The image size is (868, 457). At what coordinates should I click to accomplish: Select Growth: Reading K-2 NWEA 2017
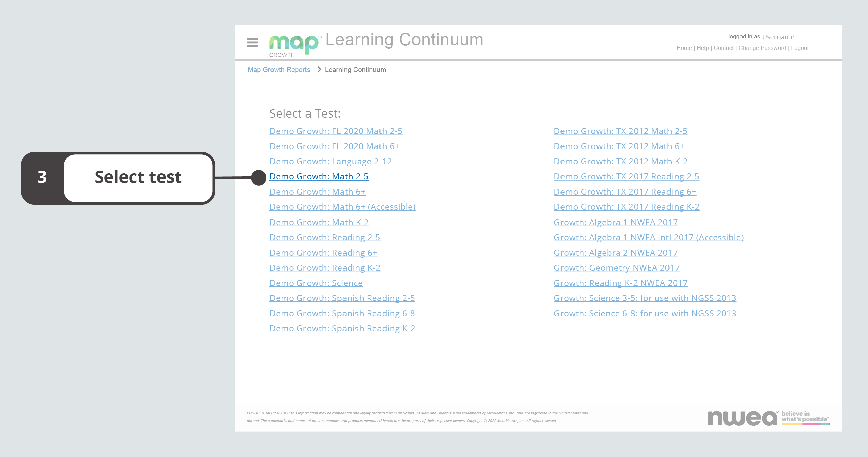[x=619, y=282]
